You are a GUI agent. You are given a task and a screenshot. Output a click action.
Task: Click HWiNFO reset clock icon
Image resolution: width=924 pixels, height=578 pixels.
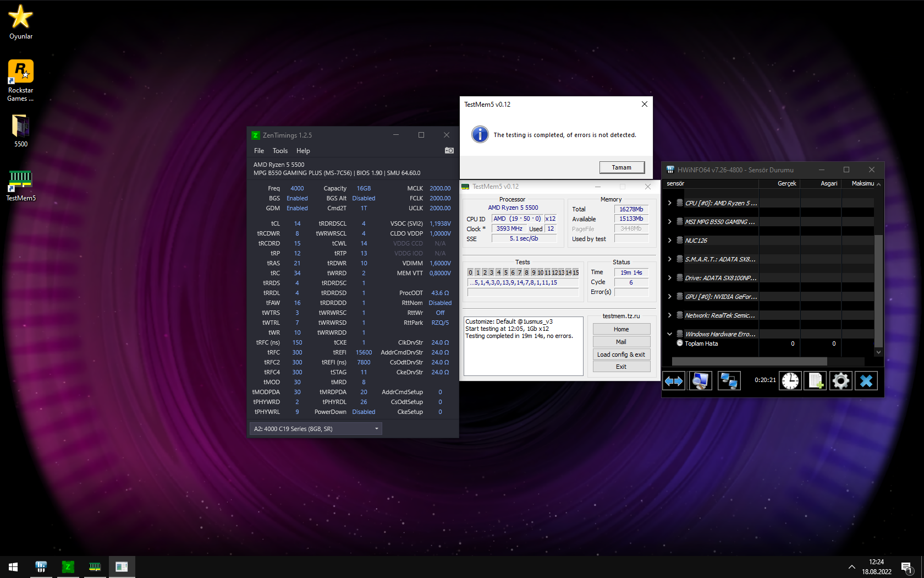point(790,381)
